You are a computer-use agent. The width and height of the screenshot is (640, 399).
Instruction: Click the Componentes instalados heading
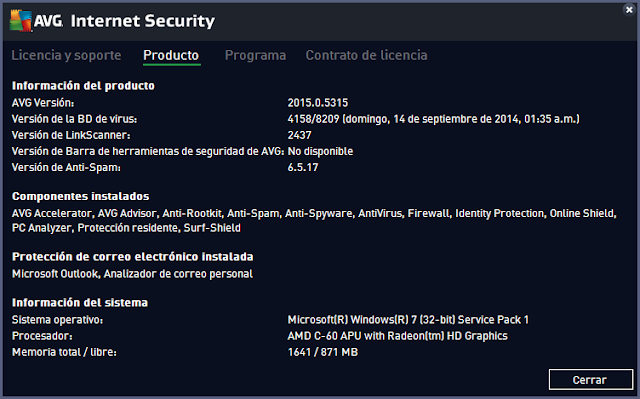pos(80,196)
